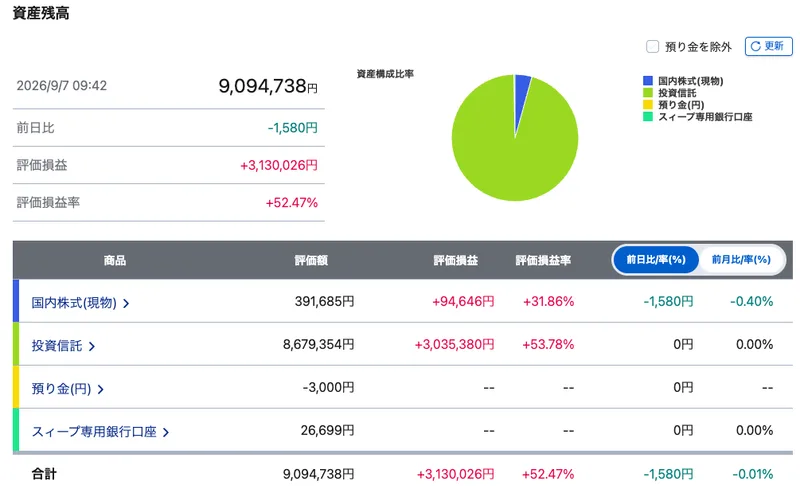Click yellow 預り金(円) legend swatch
The height and width of the screenshot is (486, 800).
[x=647, y=105]
